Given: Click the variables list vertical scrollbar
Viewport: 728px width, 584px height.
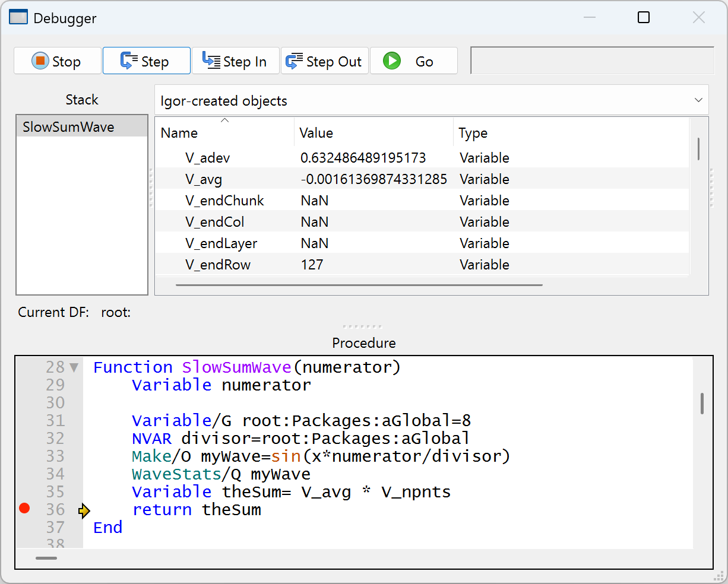Looking at the screenshot, I should point(699,148).
